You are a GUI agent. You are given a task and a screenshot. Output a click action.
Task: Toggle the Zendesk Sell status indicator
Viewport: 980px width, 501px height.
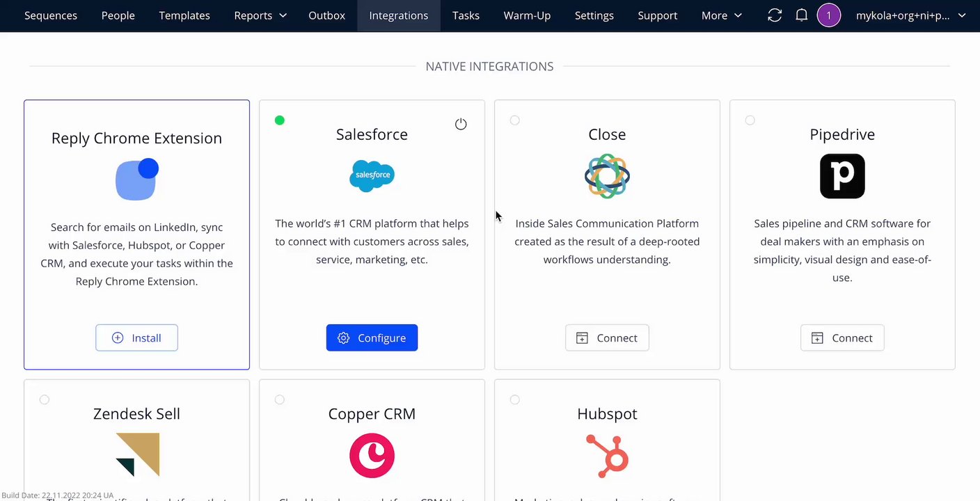pyautogui.click(x=45, y=399)
